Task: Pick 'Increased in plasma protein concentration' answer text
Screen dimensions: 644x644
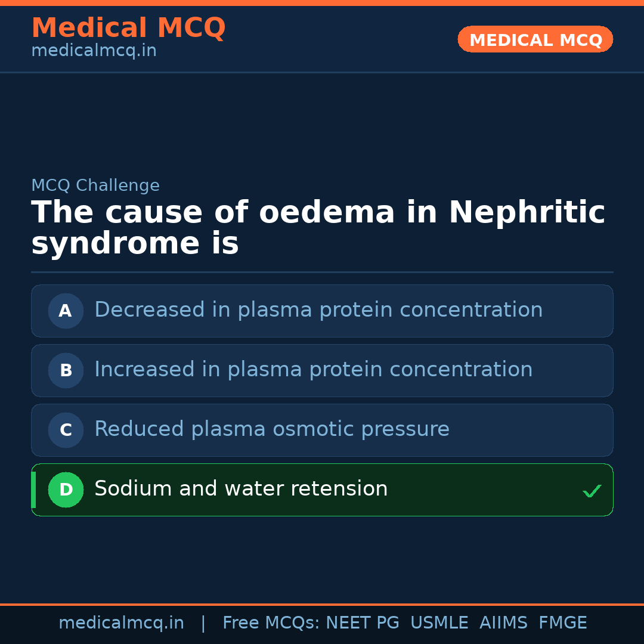Action: 313,370
